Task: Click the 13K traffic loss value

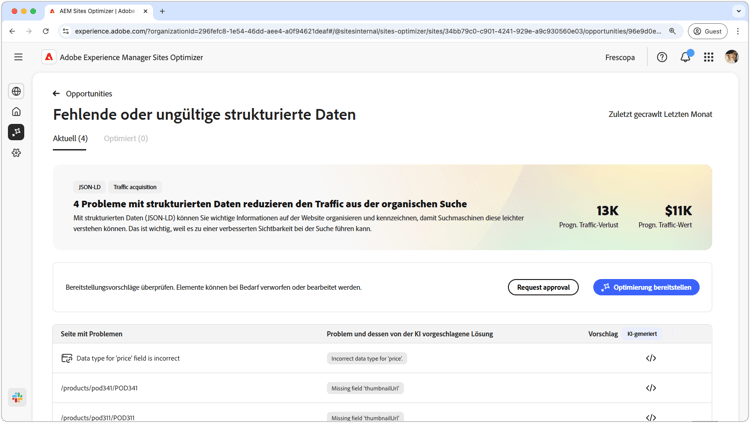Action: 607,211
